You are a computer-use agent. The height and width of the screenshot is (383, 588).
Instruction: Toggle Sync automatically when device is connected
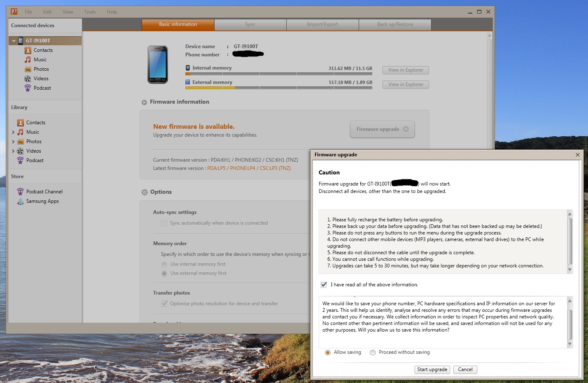click(x=164, y=223)
